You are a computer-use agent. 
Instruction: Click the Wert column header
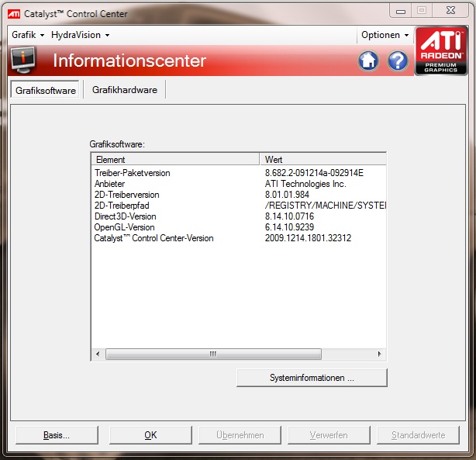click(323, 160)
